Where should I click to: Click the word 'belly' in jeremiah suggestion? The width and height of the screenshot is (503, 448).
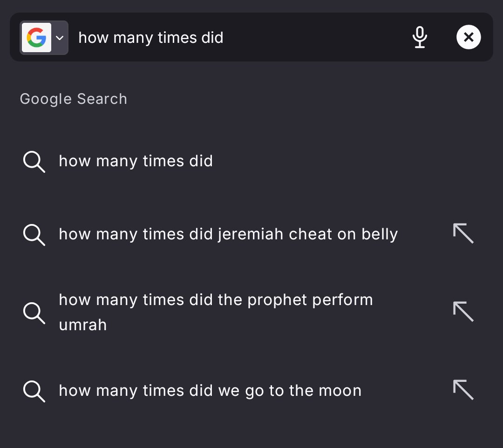[380, 234]
